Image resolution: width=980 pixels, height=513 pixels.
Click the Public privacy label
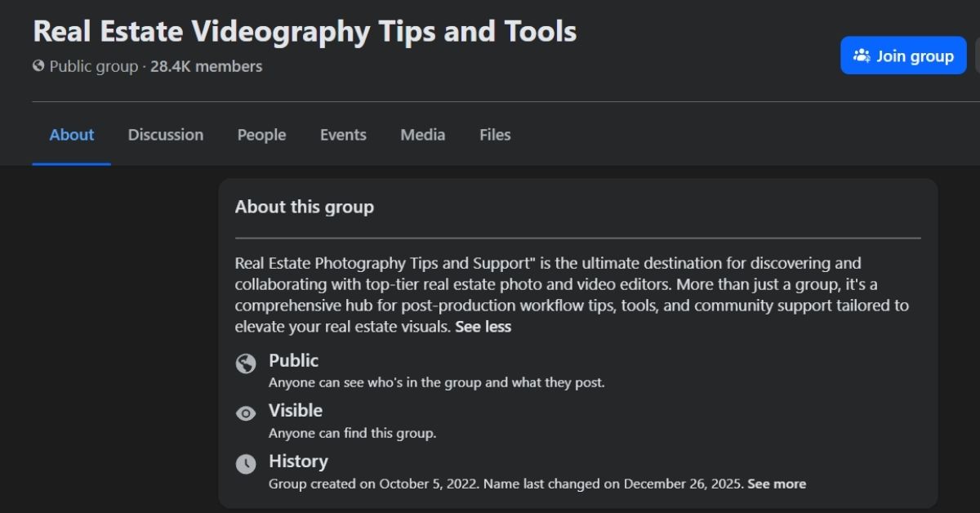point(293,360)
